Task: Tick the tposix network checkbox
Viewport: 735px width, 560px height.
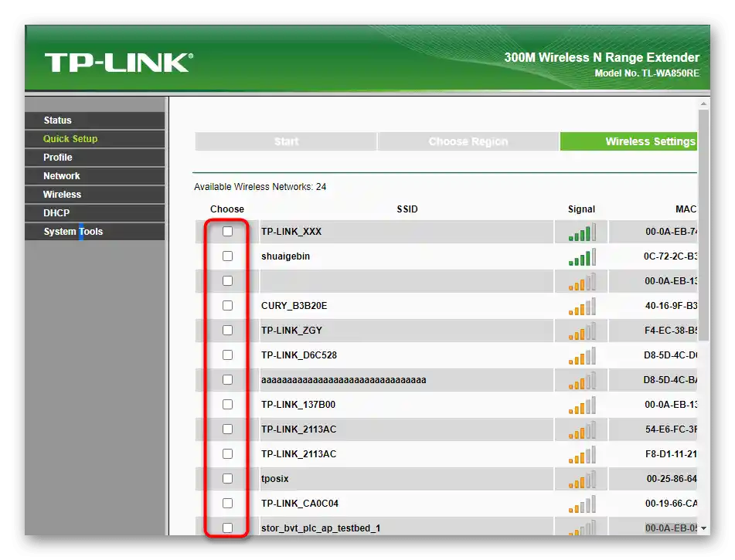Action: pyautogui.click(x=227, y=478)
